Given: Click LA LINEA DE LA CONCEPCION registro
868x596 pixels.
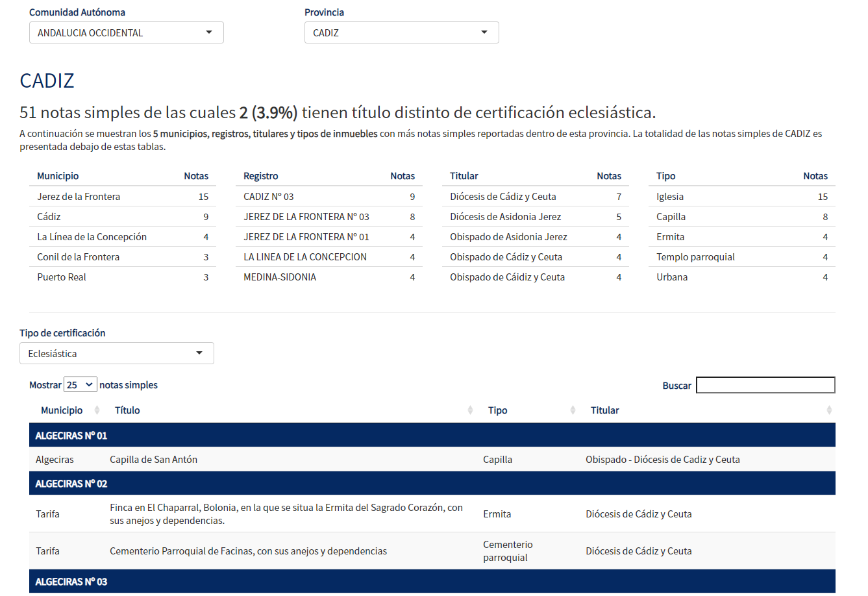Looking at the screenshot, I should (x=305, y=256).
